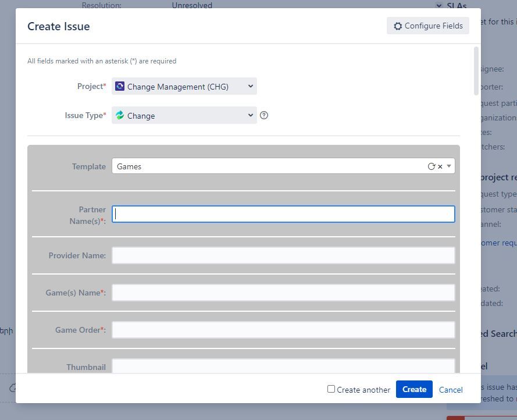Screen dimensions: 517x420
Task: Click the dialog's vertical scrollbar
Action: 476,71
